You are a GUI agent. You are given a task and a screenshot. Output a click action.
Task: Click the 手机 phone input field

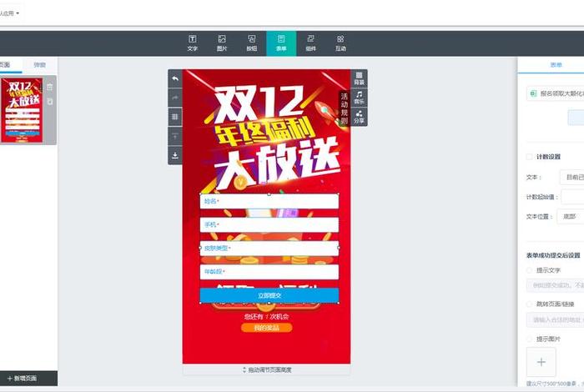click(269, 225)
